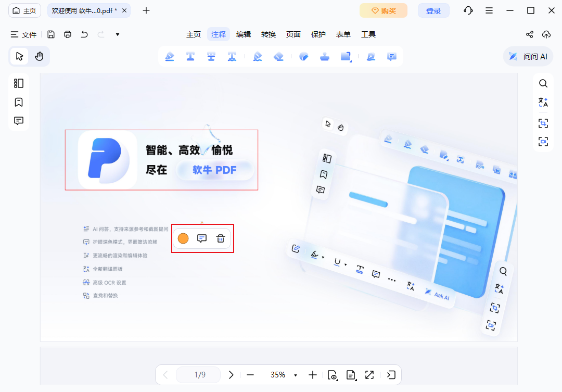Go to the 主页 home tab in title bar
This screenshot has height=392, width=562.
point(24,10)
